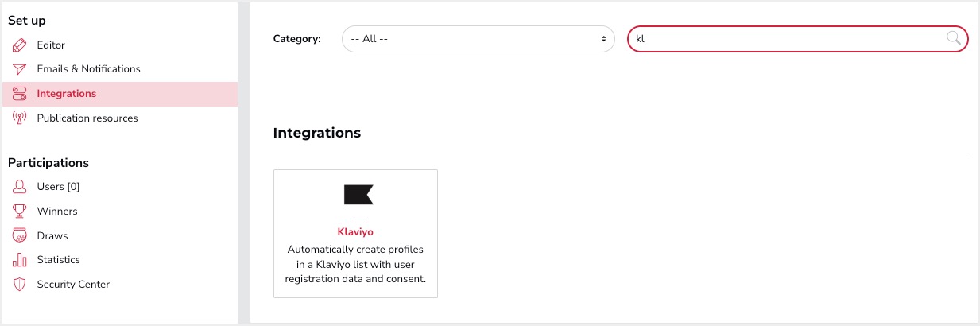Click the magnifying glass search icon
The height and width of the screenshot is (326, 980).
click(953, 38)
